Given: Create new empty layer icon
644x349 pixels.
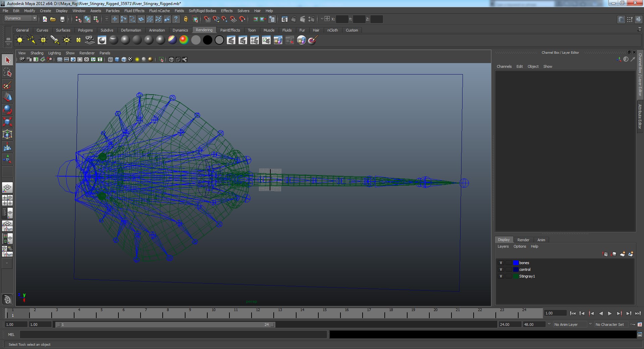Looking at the screenshot, I should [x=623, y=254].
